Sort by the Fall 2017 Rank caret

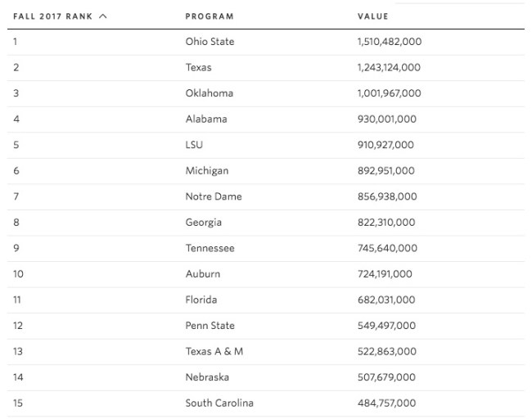(x=102, y=16)
